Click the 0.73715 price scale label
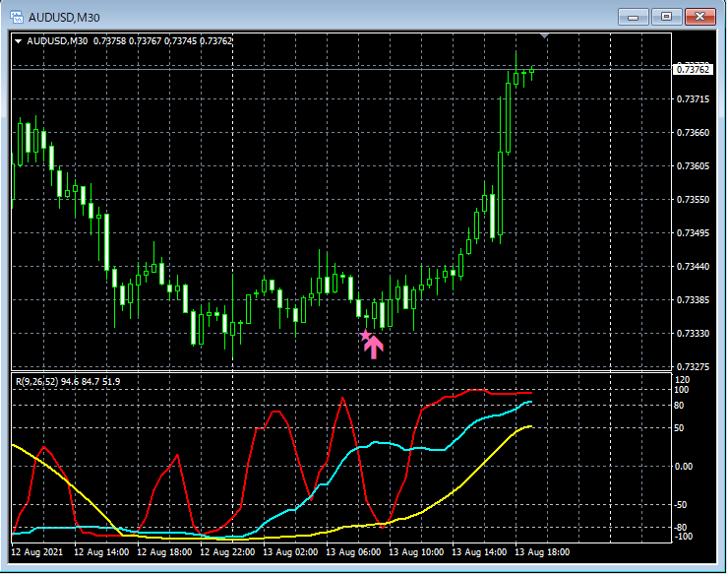 [x=693, y=99]
